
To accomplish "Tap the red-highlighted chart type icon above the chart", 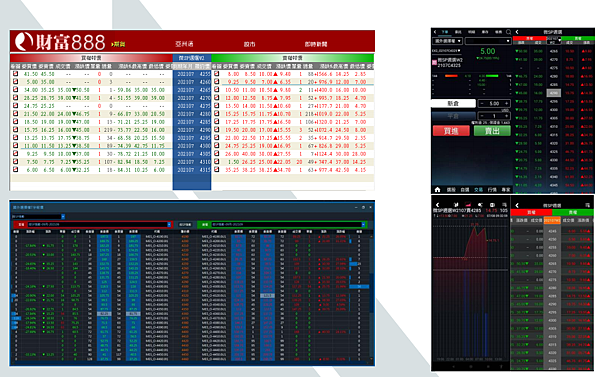I will click(x=467, y=205).
